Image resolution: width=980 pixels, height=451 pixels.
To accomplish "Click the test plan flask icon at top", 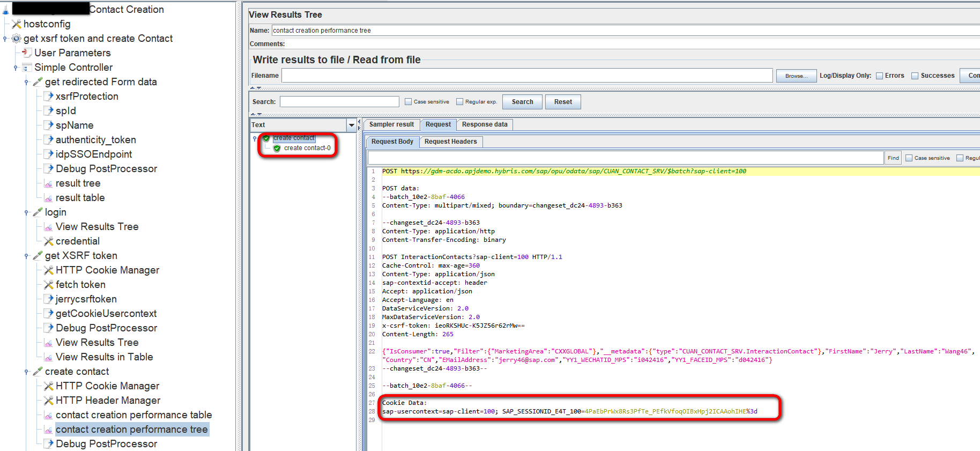I will point(6,10).
